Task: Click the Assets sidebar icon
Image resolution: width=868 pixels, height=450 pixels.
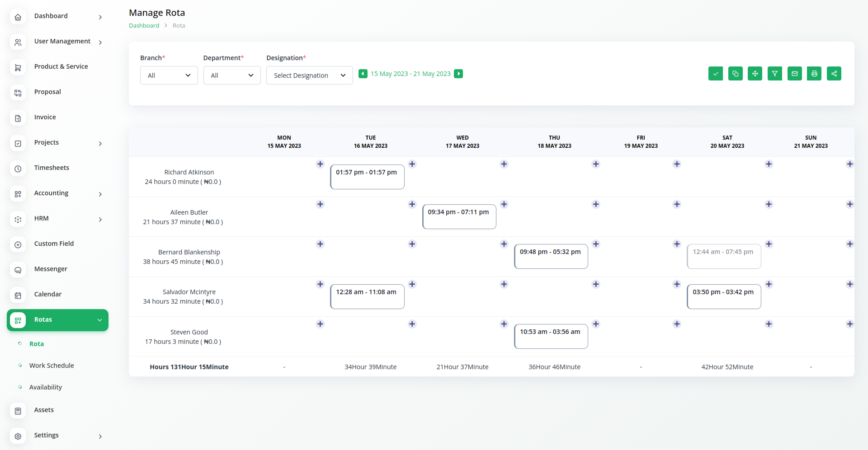Action: pyautogui.click(x=18, y=411)
